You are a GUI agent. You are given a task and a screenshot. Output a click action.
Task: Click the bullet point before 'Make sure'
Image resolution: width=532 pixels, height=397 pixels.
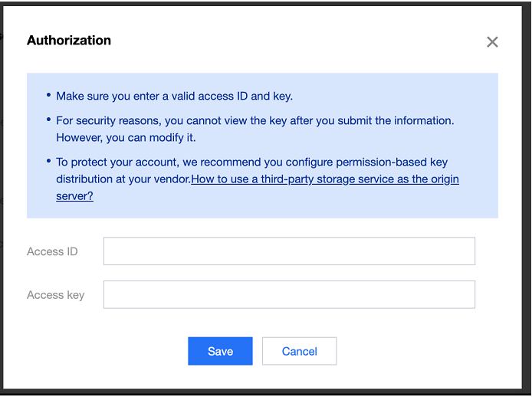coord(46,97)
